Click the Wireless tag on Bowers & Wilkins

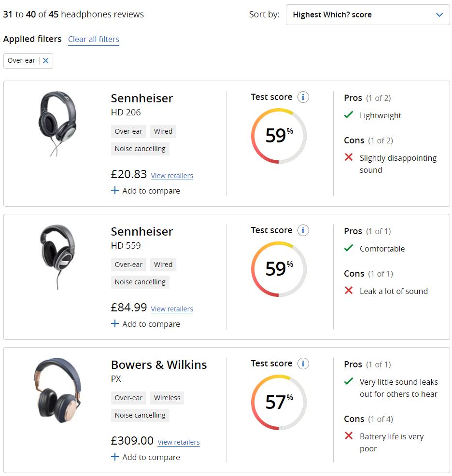point(167,398)
